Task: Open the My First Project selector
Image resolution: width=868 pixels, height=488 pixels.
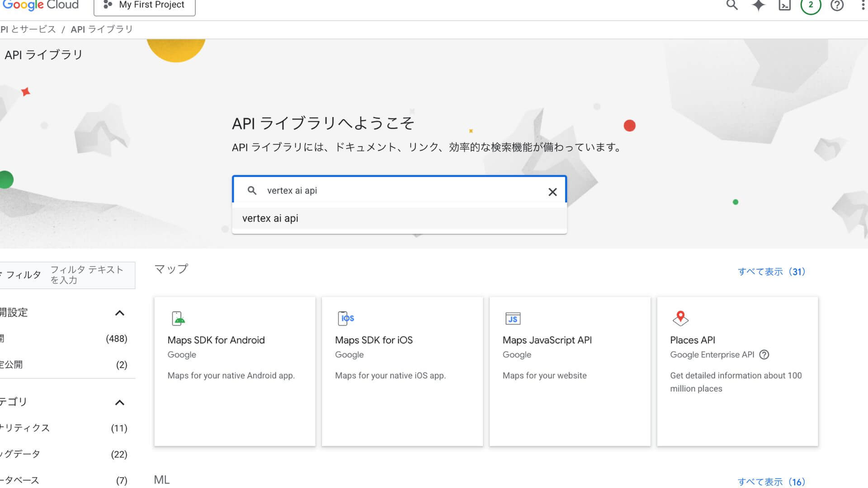Action: [144, 6]
